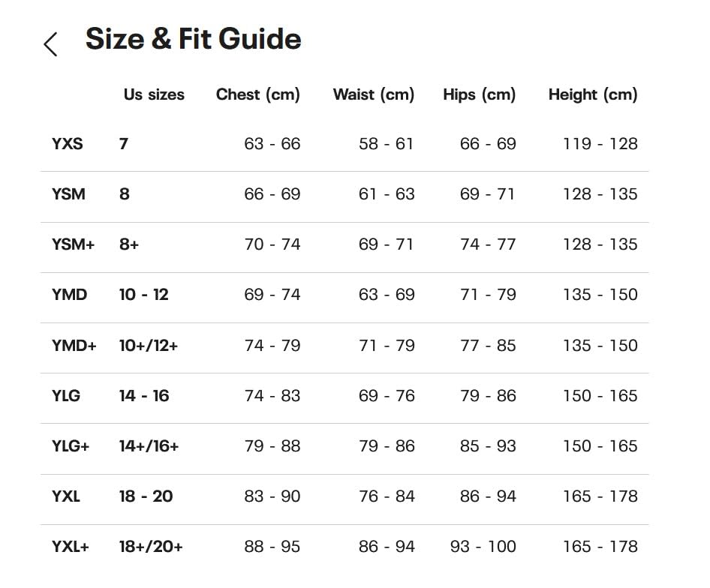Click the Height (cm) column header
The image size is (710, 588).
coord(592,94)
